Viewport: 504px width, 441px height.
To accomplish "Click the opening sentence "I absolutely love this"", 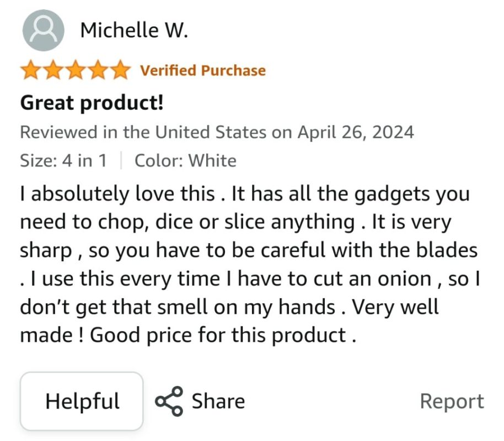I will coord(117,193).
